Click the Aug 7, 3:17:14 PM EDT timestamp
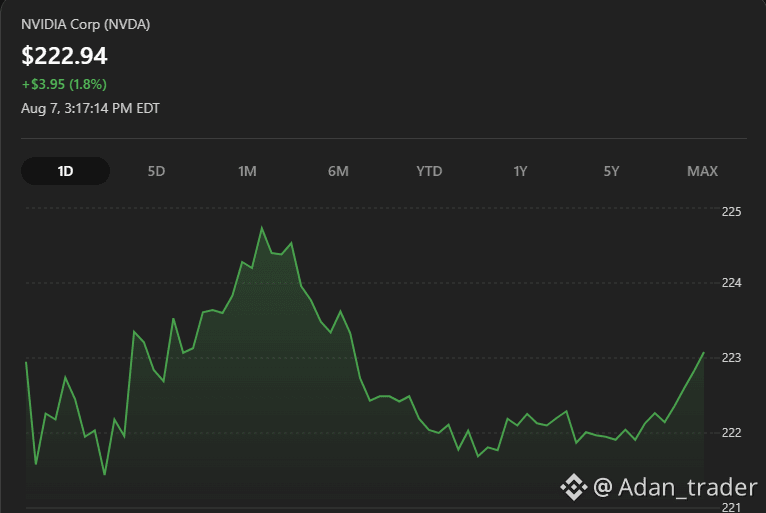 pyautogui.click(x=90, y=108)
